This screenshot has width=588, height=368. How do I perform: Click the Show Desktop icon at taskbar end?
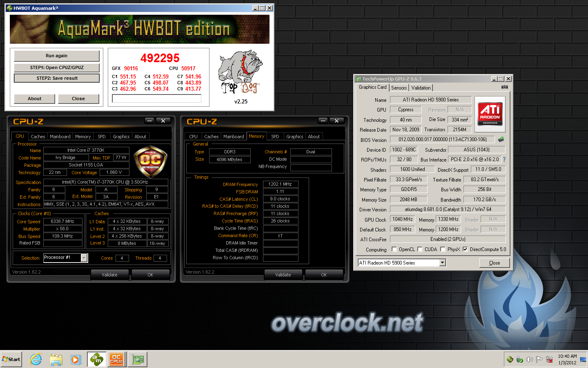pyautogui.click(x=583, y=359)
